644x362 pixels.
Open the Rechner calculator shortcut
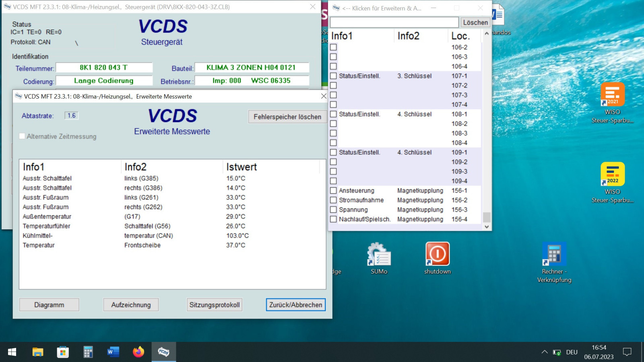pyautogui.click(x=554, y=257)
